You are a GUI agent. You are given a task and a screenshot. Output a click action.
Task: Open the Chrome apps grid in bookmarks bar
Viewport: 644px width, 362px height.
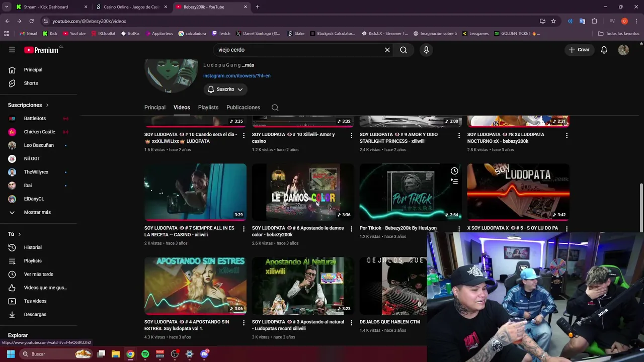(7, 34)
